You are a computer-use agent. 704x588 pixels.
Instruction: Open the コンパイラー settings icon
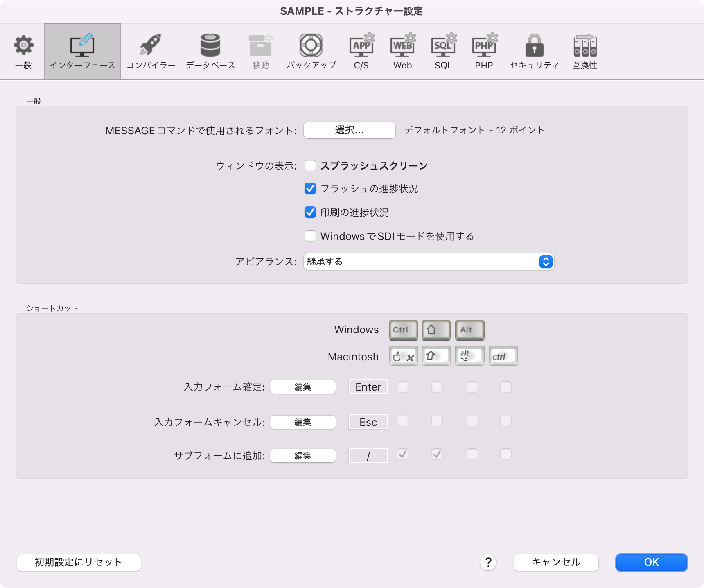tap(150, 50)
